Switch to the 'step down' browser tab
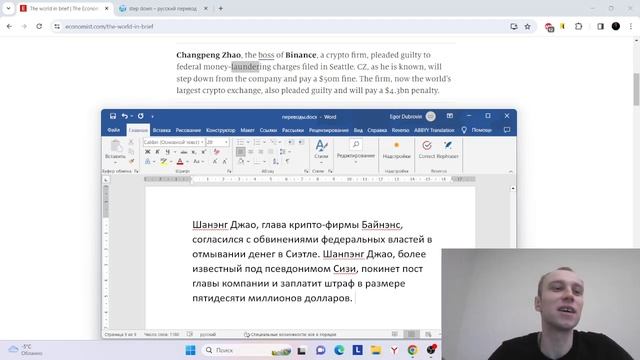 click(x=162, y=9)
